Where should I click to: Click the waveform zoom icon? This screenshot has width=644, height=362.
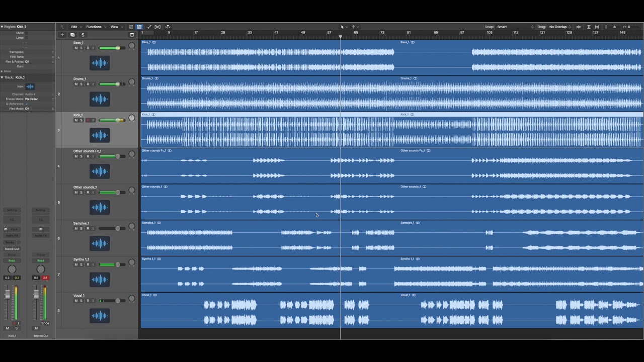[578, 27]
